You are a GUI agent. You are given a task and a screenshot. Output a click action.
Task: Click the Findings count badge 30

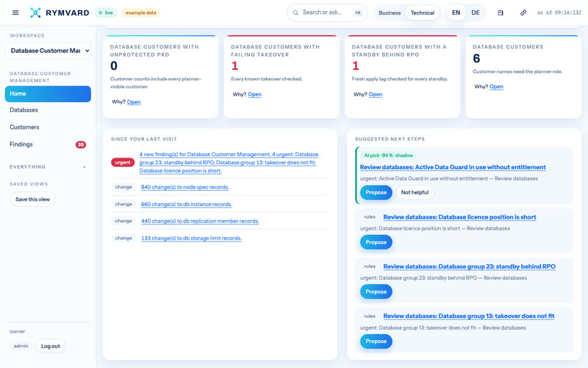(x=81, y=144)
